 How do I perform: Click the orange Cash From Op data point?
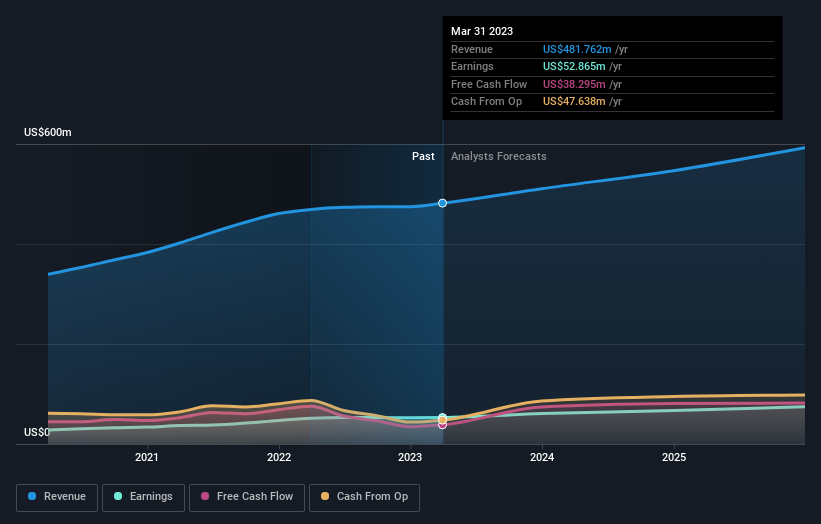coord(442,420)
